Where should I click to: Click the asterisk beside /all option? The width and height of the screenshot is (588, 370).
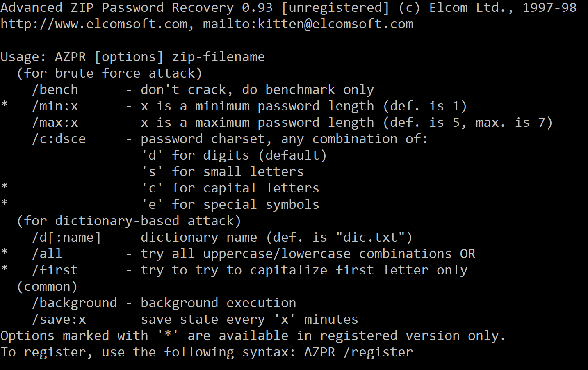(4, 252)
